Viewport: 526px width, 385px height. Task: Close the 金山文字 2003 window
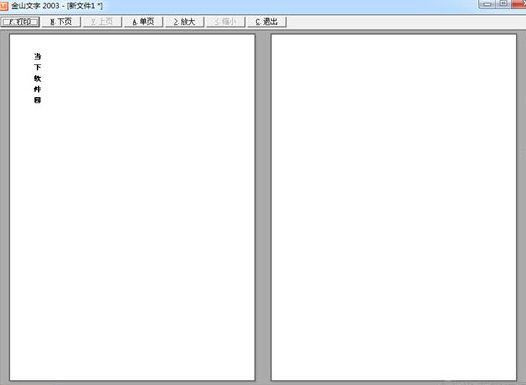pyautogui.click(x=519, y=4)
